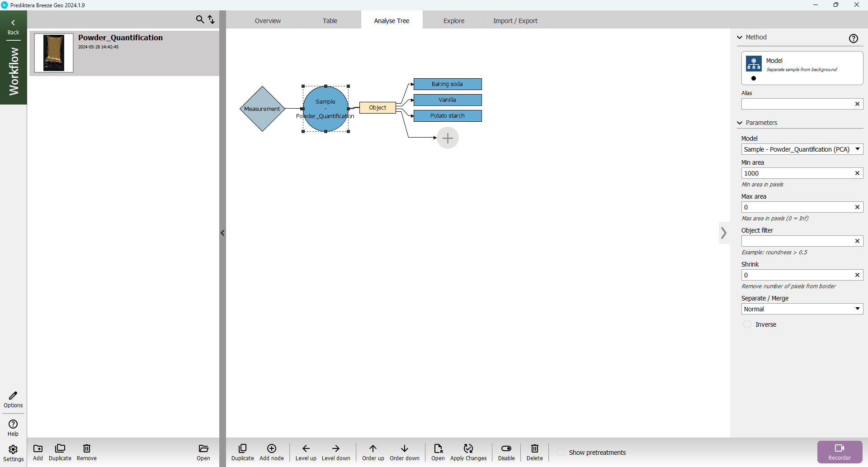Screen dimensions: 868x467
Task: Click the search magnifier icon
Action: [x=200, y=19]
